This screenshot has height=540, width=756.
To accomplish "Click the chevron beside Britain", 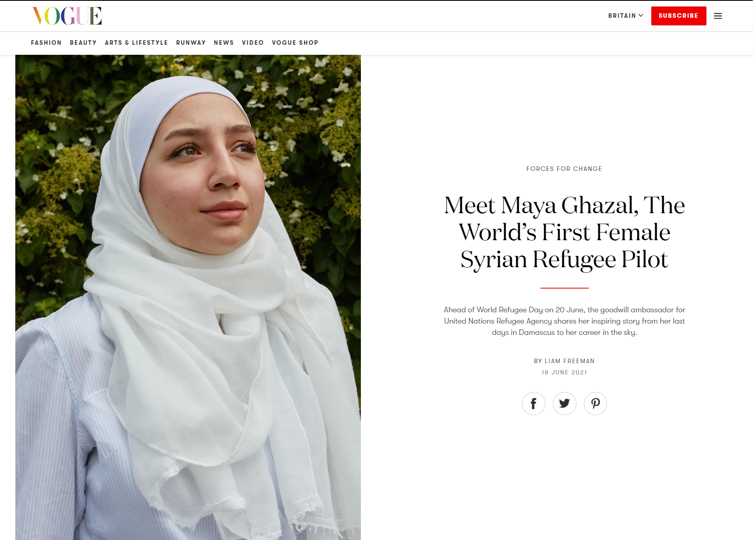I will click(x=641, y=15).
